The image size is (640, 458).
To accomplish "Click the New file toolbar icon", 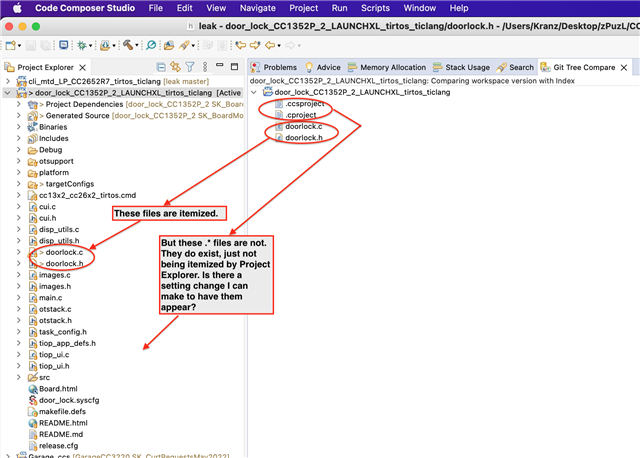I will coord(10,45).
